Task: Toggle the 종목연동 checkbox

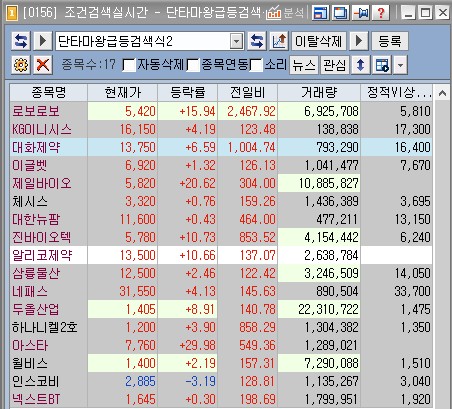Action: pyautogui.click(x=193, y=65)
